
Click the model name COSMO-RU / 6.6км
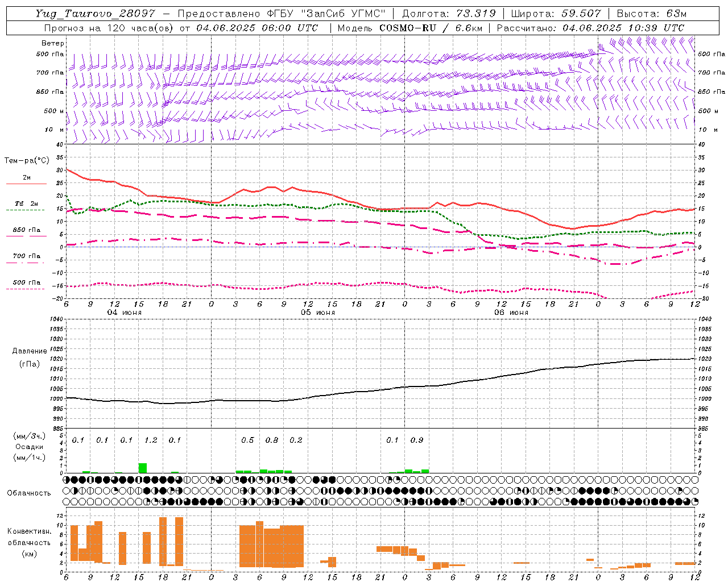coord(429,27)
